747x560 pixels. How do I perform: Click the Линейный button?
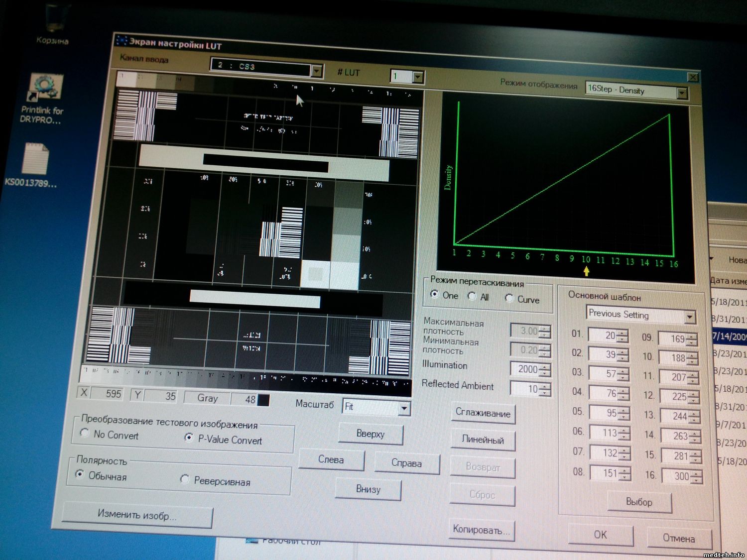click(x=483, y=440)
